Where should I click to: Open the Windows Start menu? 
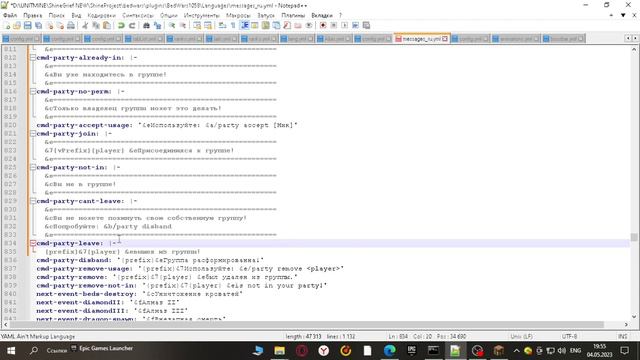(11, 351)
